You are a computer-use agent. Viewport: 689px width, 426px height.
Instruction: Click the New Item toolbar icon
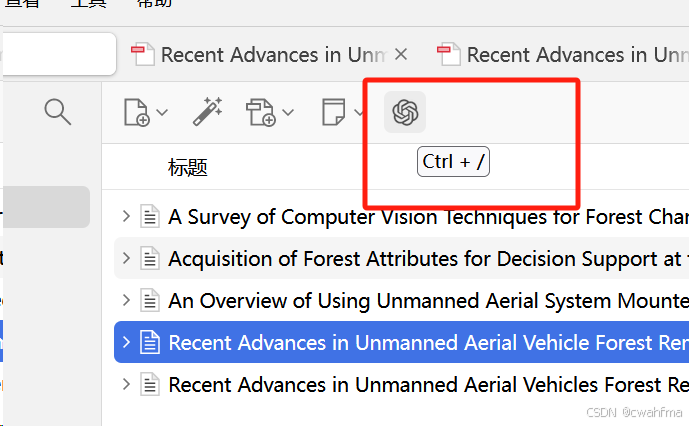[x=136, y=113]
